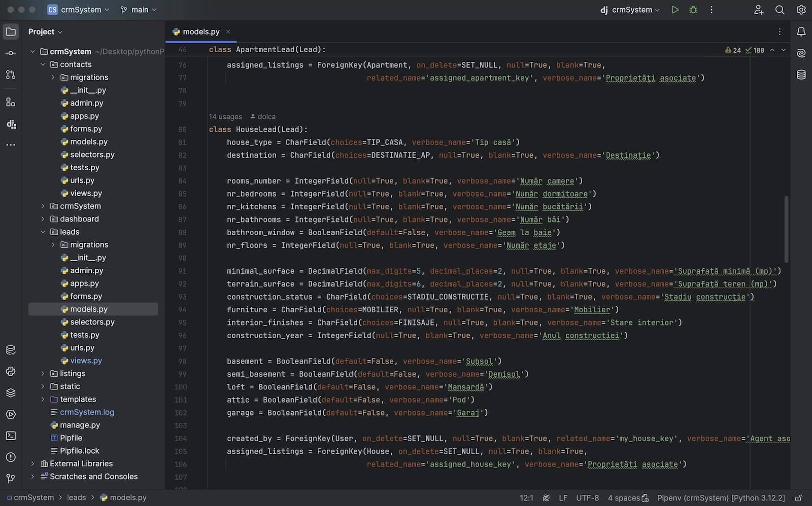
Task: Open the Project view dropdown header
Action: pos(45,31)
